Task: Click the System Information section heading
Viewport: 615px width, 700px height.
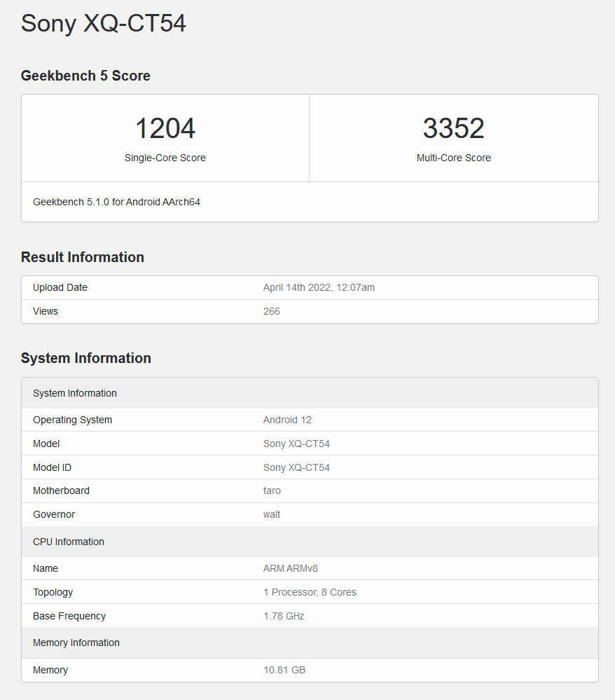Action: pyautogui.click(x=86, y=358)
